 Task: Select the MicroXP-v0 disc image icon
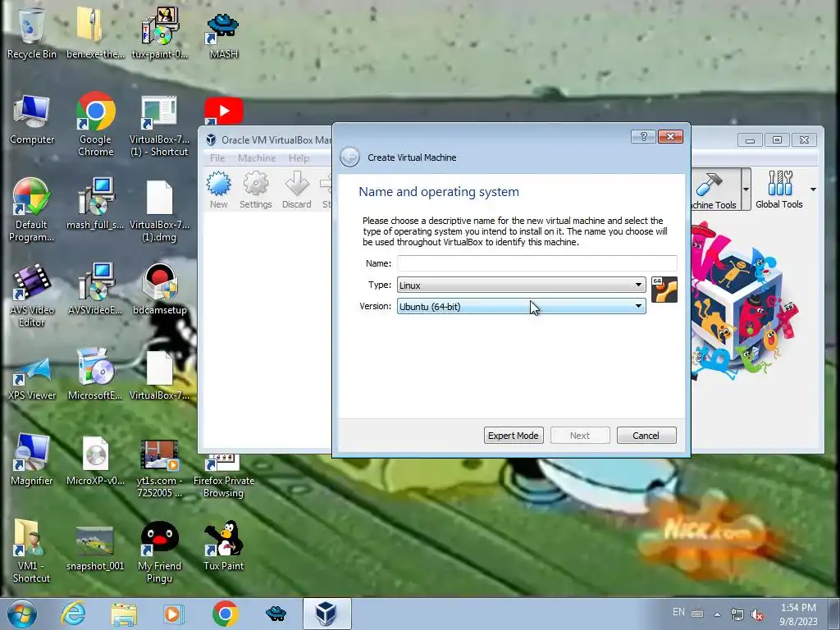click(x=95, y=459)
